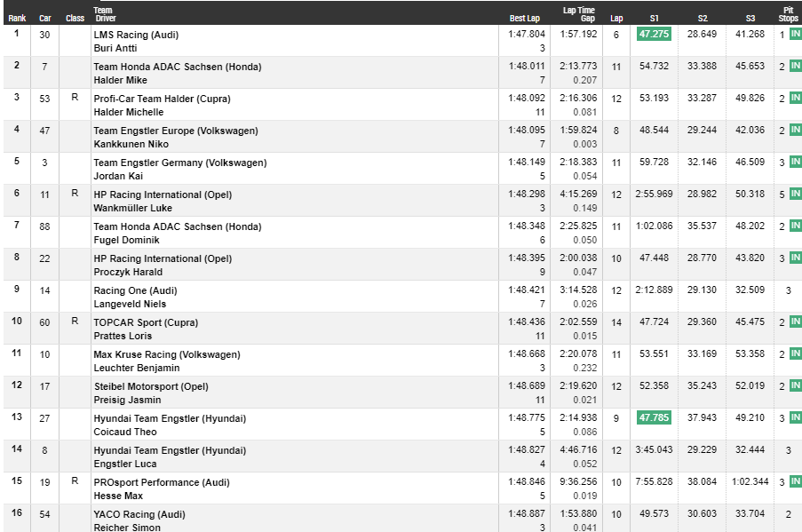The image size is (802, 532).
Task: Click the IN badge for Proczyk Harald
Action: click(796, 258)
